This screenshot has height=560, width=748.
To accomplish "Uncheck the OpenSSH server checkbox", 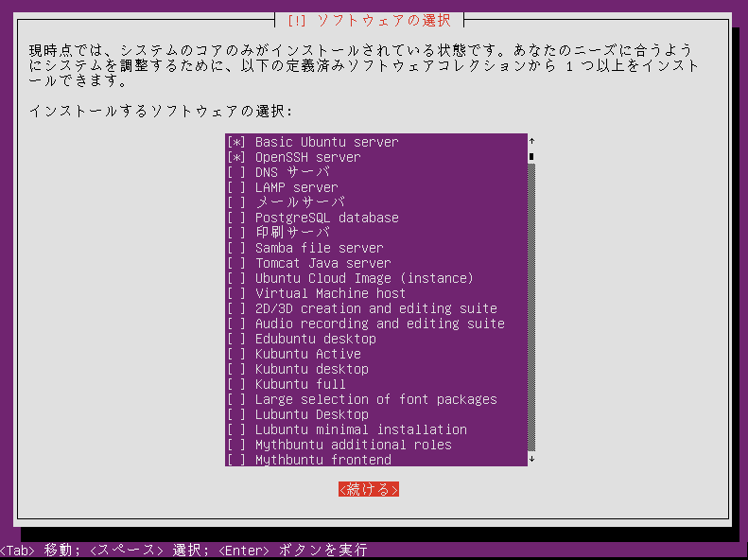I will [236, 157].
